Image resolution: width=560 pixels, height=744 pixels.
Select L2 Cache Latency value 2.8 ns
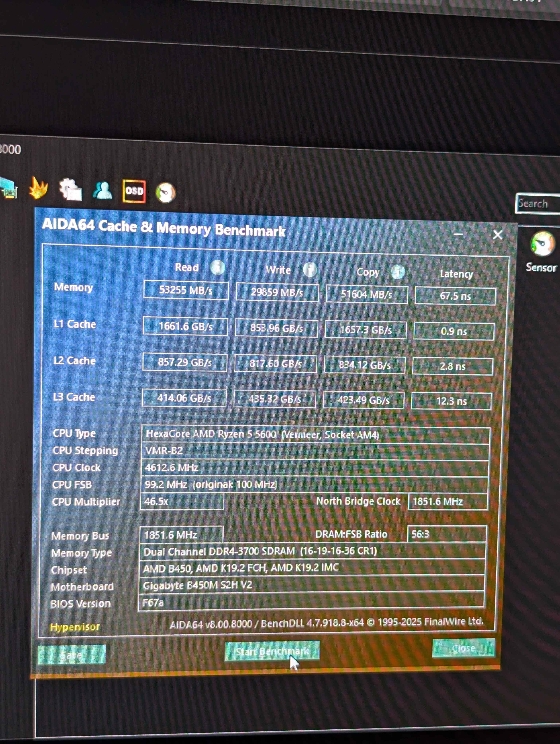click(453, 366)
